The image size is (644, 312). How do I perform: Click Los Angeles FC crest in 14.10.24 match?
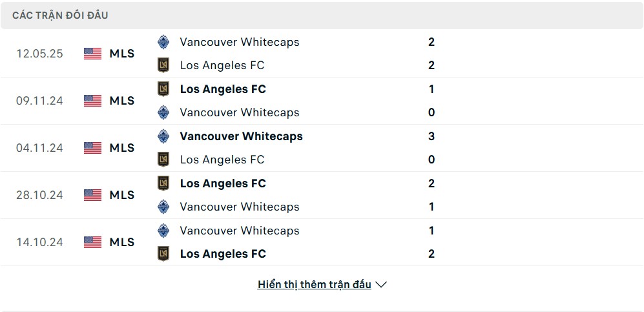point(163,254)
